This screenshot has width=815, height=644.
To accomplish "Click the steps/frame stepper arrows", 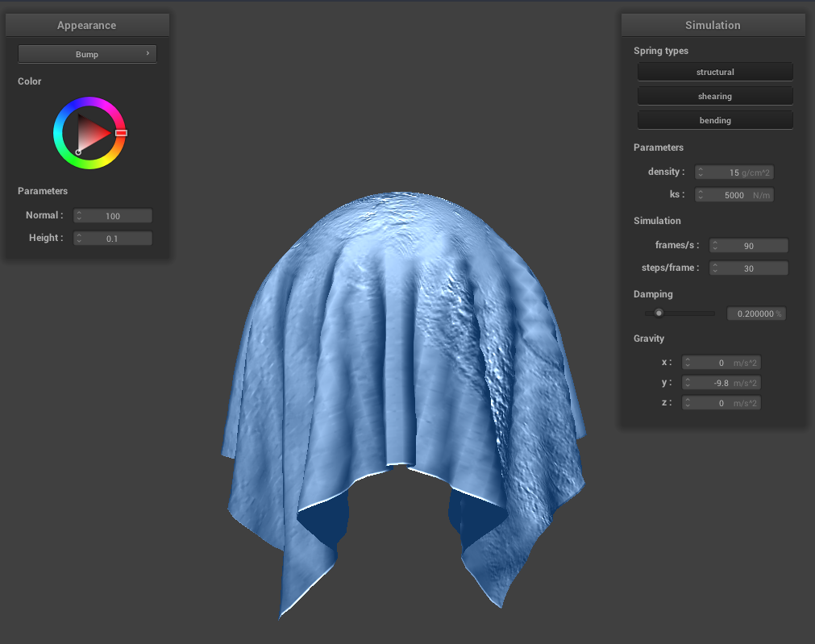I will tap(715, 268).
